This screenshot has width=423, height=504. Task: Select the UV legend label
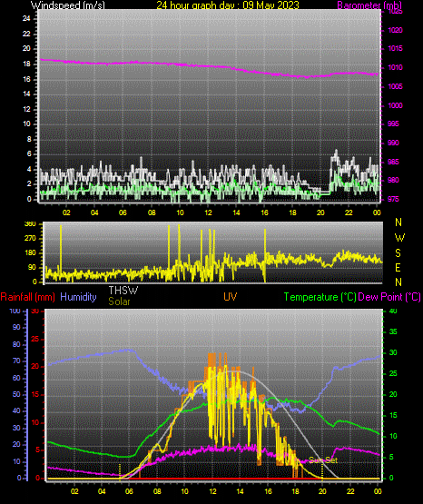[x=231, y=297]
